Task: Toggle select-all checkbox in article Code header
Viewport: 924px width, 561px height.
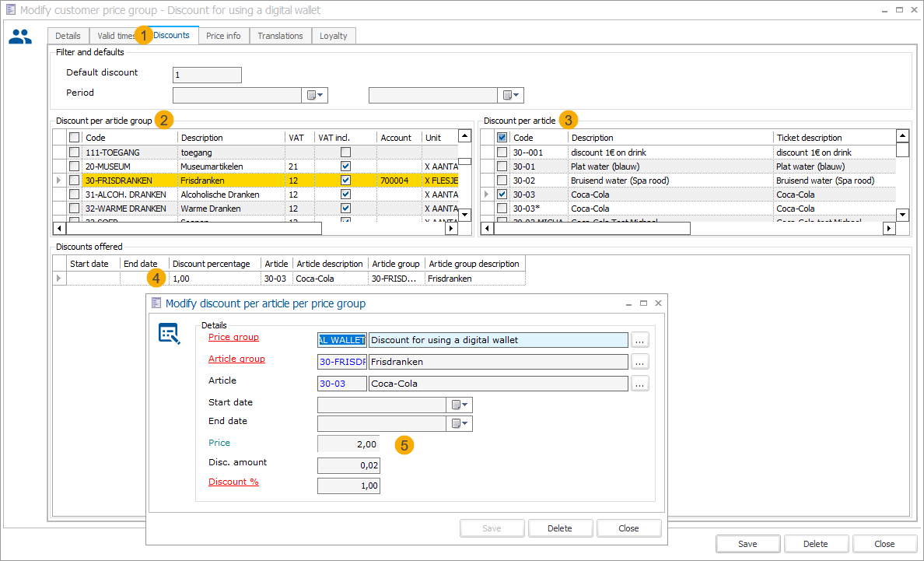Action: tap(502, 138)
